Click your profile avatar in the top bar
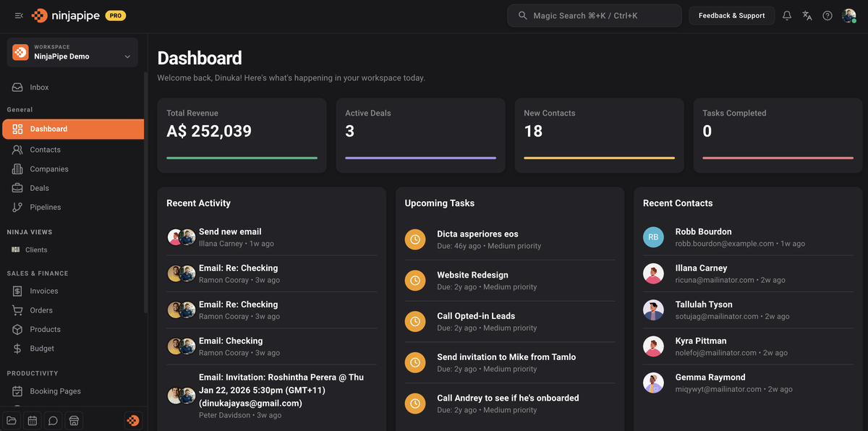Image resolution: width=868 pixels, height=431 pixels. [x=850, y=14]
